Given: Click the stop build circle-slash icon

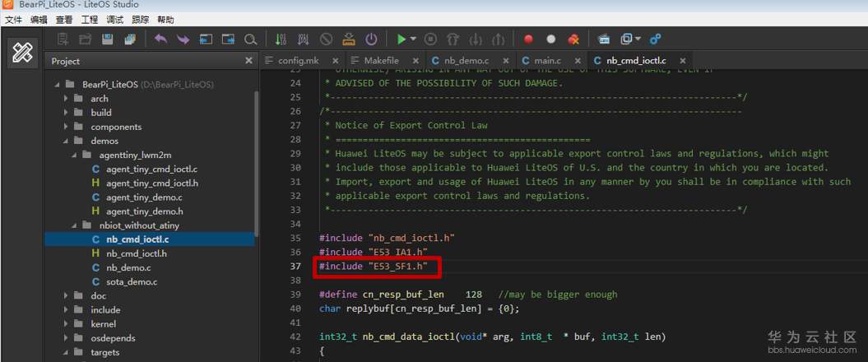Looking at the screenshot, I should pyautogui.click(x=326, y=39).
